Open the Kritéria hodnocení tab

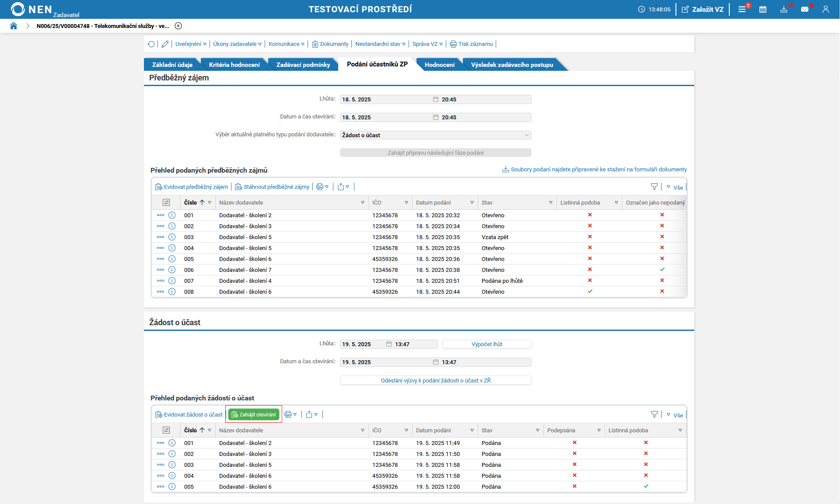[234, 65]
